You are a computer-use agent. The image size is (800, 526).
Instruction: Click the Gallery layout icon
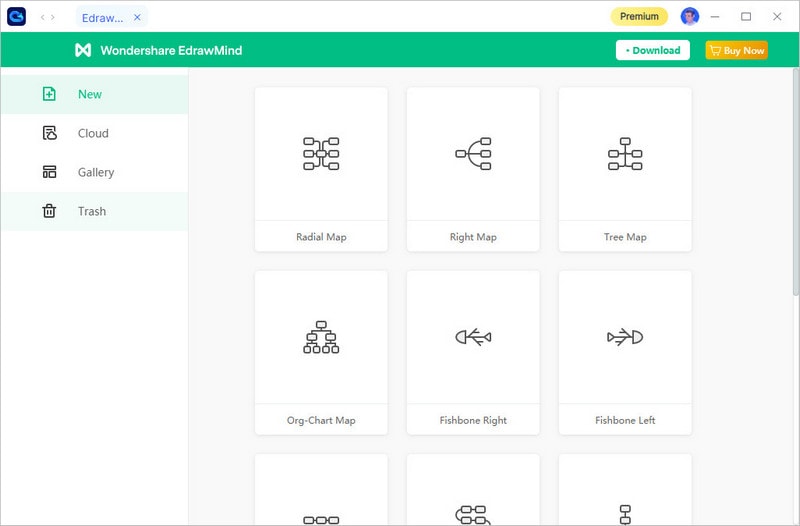(x=49, y=172)
